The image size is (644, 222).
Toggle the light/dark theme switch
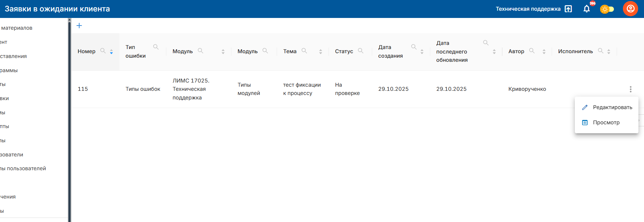tap(607, 9)
